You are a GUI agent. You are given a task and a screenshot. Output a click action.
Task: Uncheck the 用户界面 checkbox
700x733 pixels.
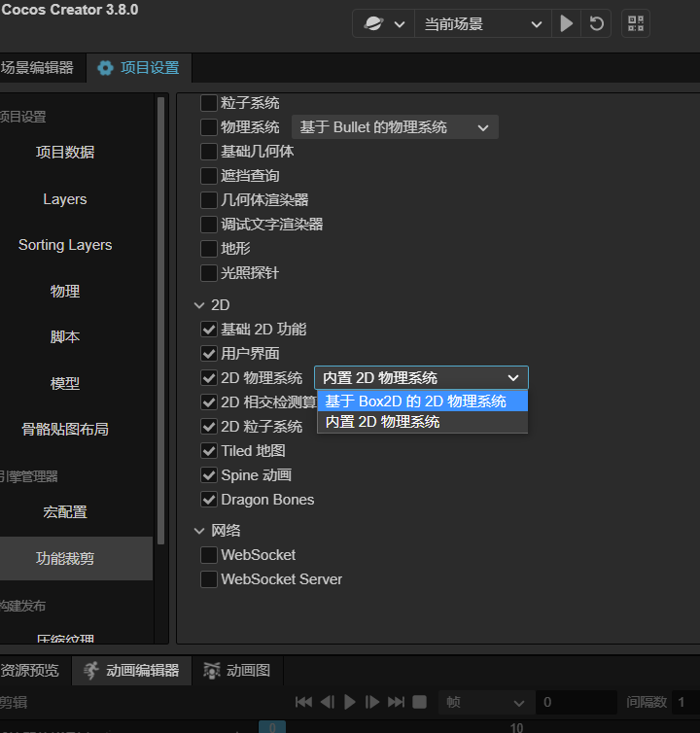click(x=209, y=354)
